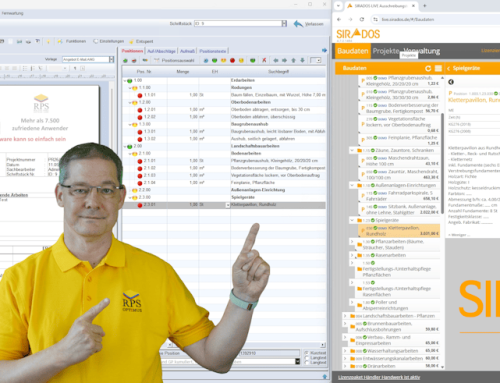Select the Brunnenbauarbeiten, Aufschlussbohrungen folder

point(392,326)
